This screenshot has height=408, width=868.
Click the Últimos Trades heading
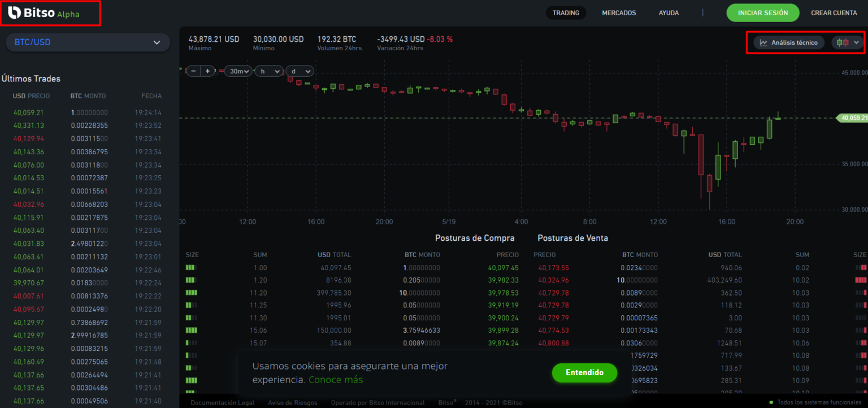coord(31,79)
